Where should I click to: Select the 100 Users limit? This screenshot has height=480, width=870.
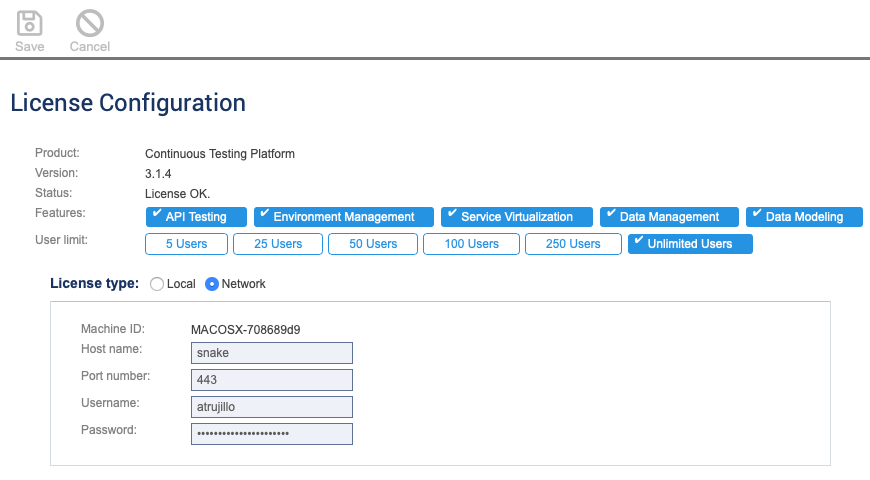pos(472,244)
